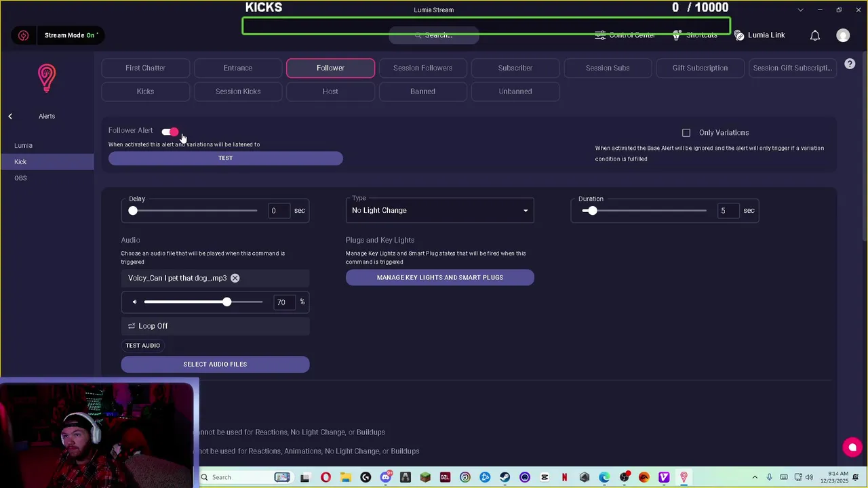Click the TEST AUDIO button

(x=142, y=346)
